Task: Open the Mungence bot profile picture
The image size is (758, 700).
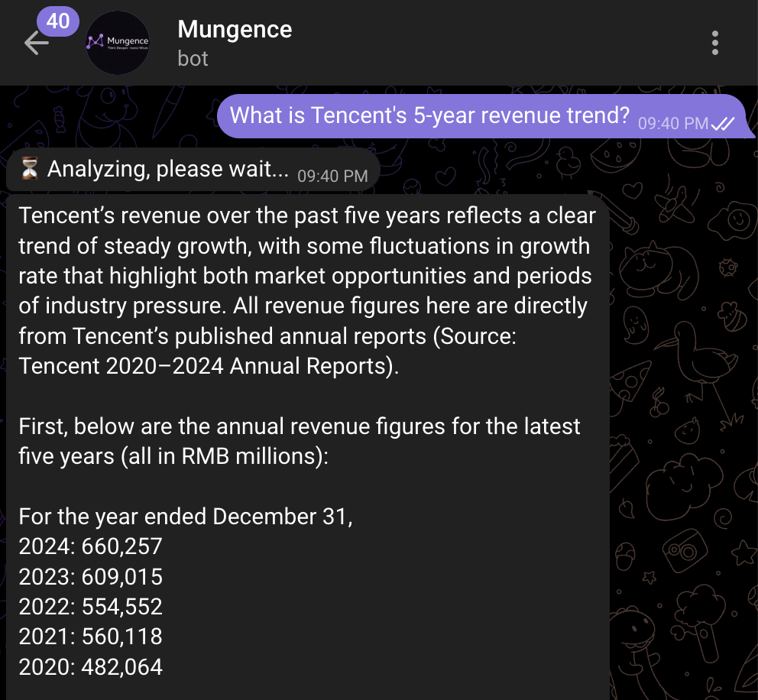Action: coord(118,43)
